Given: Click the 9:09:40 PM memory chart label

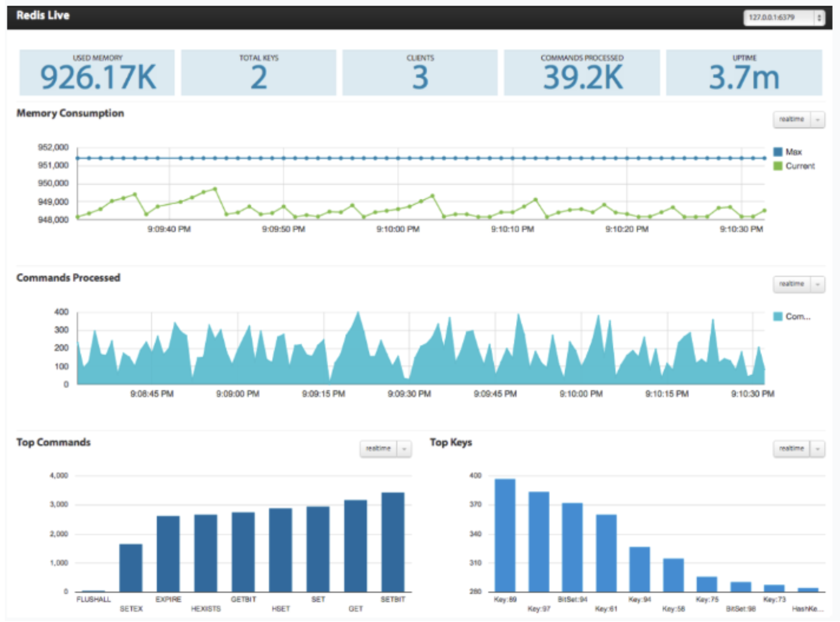Looking at the screenshot, I should (169, 229).
